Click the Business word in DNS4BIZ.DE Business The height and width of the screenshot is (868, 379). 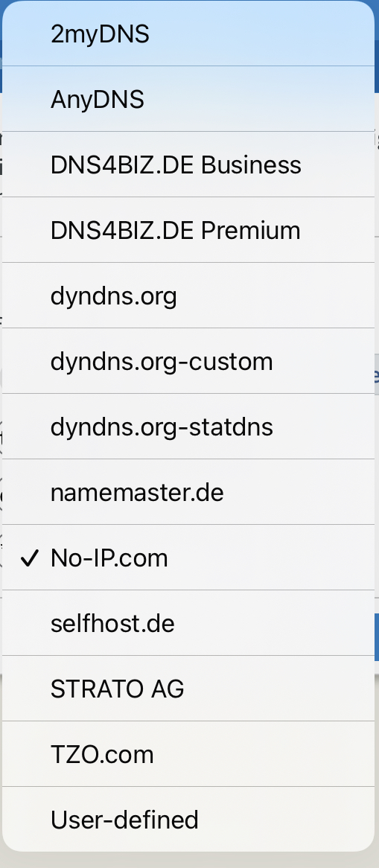(x=251, y=165)
